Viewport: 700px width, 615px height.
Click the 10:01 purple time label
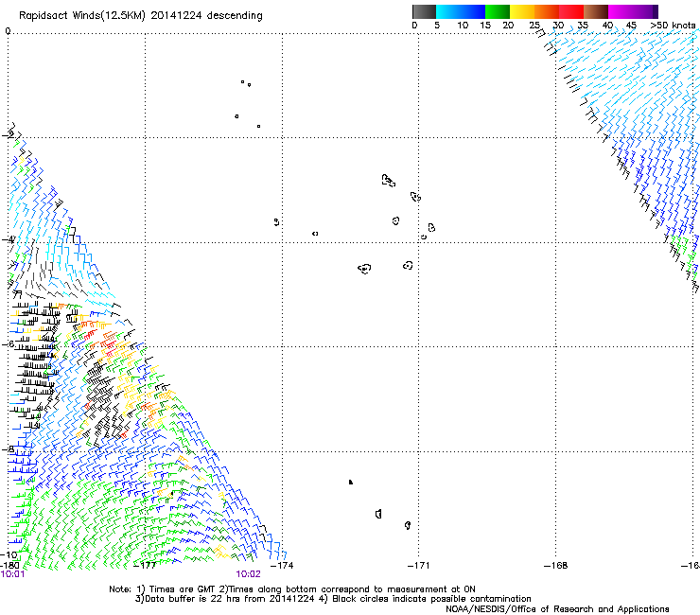click(12, 574)
